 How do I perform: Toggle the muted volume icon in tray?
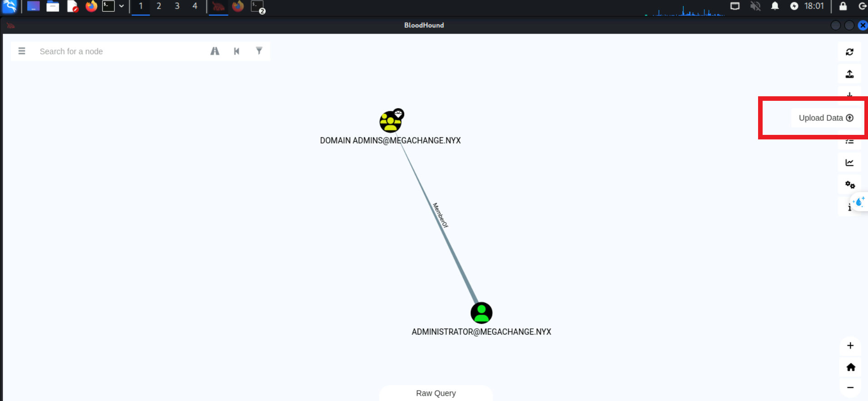[x=755, y=6]
